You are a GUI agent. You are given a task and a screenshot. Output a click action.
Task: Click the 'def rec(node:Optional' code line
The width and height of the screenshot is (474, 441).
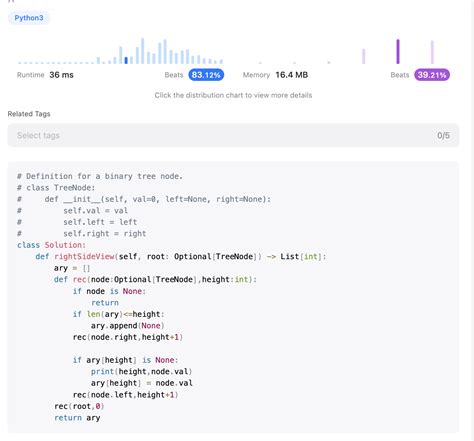pyautogui.click(x=155, y=280)
